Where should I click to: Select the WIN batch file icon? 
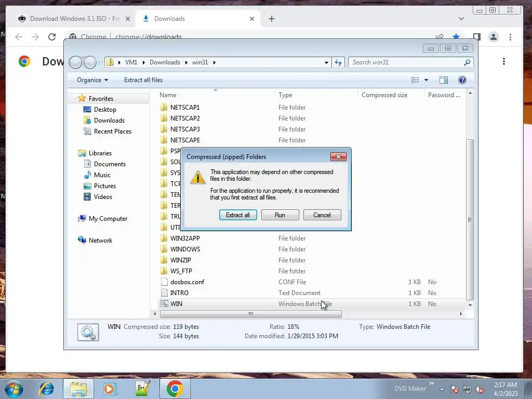coord(164,303)
